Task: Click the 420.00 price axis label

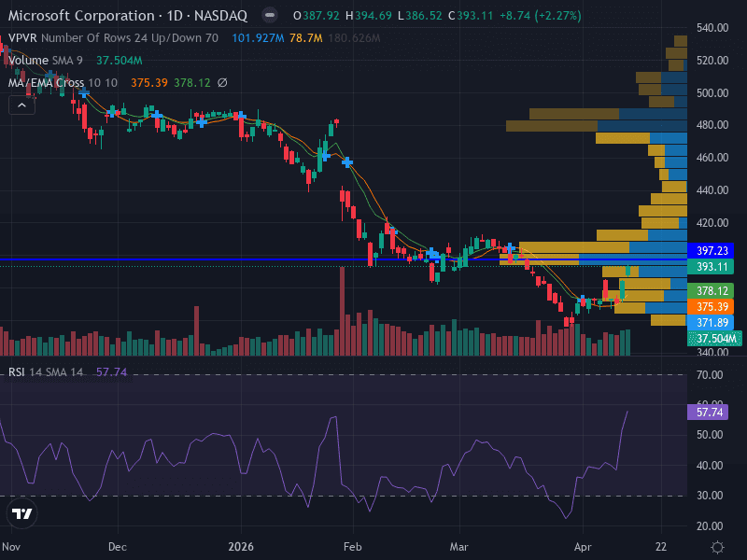Action: pyautogui.click(x=712, y=223)
